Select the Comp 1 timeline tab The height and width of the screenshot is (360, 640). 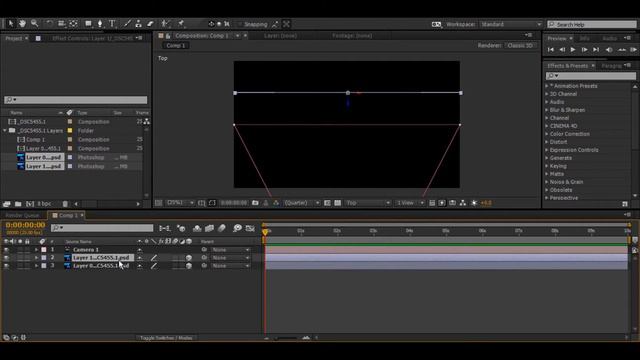[x=68, y=215]
